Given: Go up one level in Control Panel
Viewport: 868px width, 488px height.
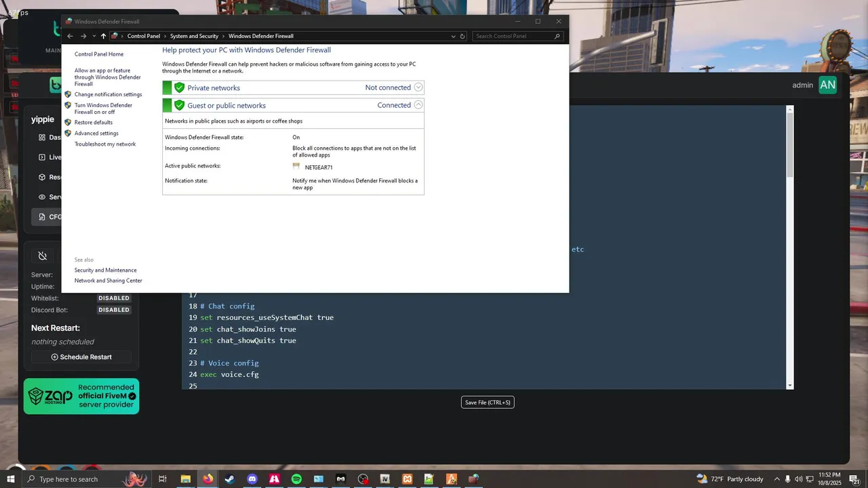Looking at the screenshot, I should [103, 36].
